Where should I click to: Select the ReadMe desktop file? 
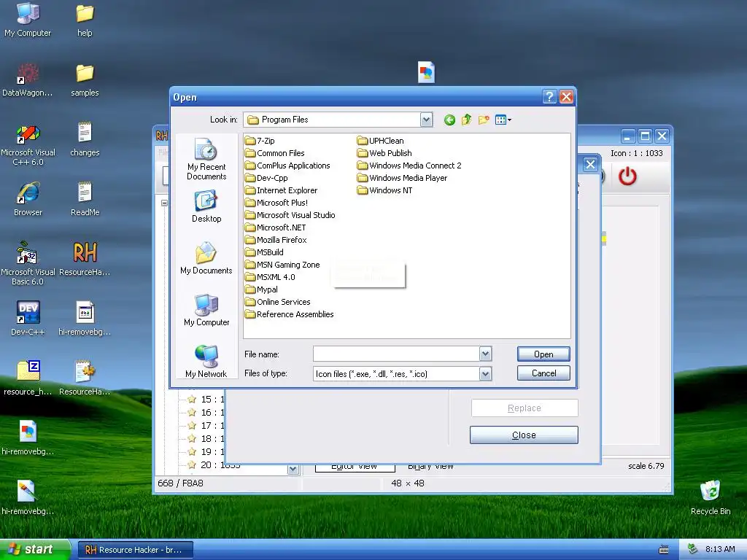[85, 198]
